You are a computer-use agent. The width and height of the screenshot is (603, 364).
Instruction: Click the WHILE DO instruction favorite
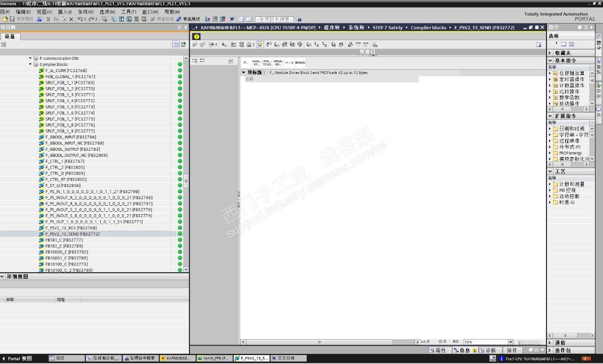pyautogui.click(x=278, y=63)
